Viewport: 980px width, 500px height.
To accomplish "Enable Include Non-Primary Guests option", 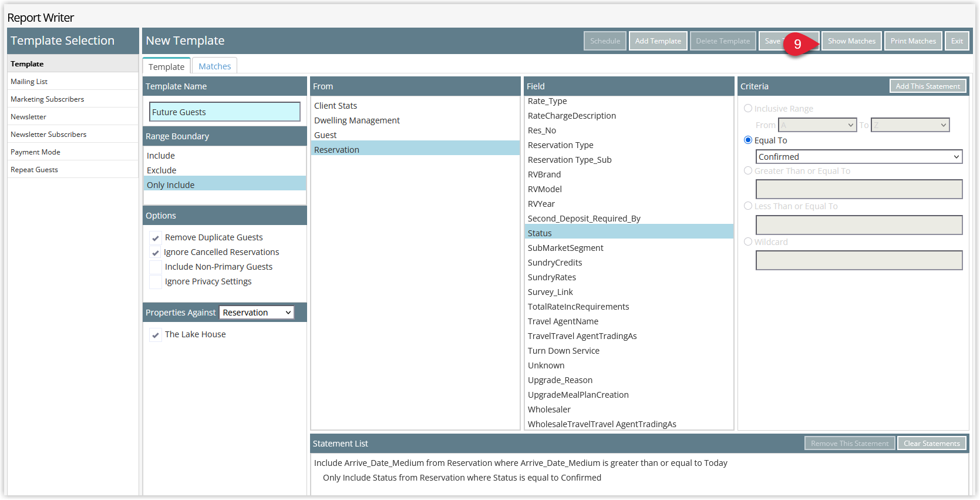I will click(x=156, y=267).
